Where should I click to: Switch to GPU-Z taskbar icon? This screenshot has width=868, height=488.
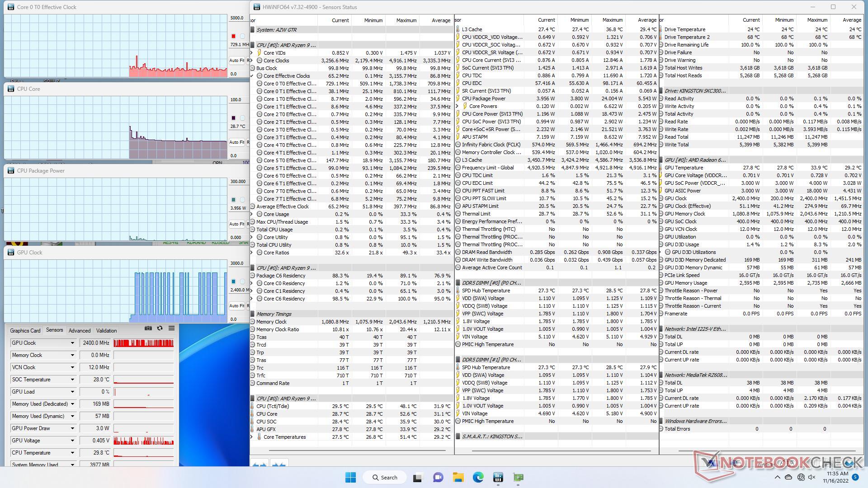click(x=519, y=477)
